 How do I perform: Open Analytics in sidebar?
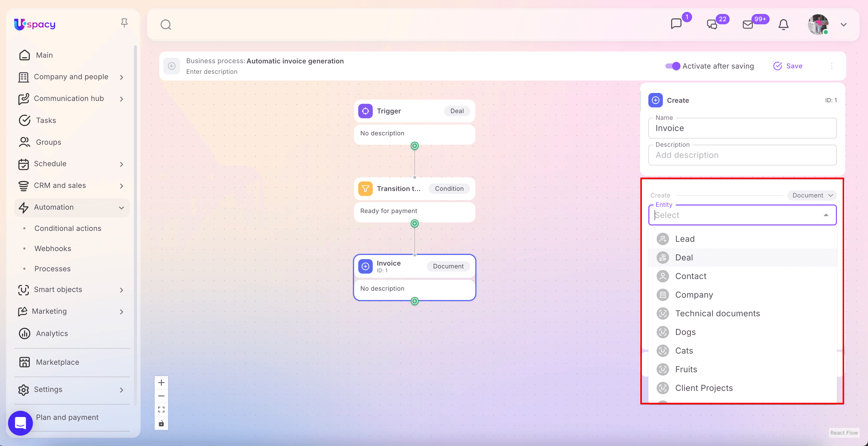click(x=72, y=333)
